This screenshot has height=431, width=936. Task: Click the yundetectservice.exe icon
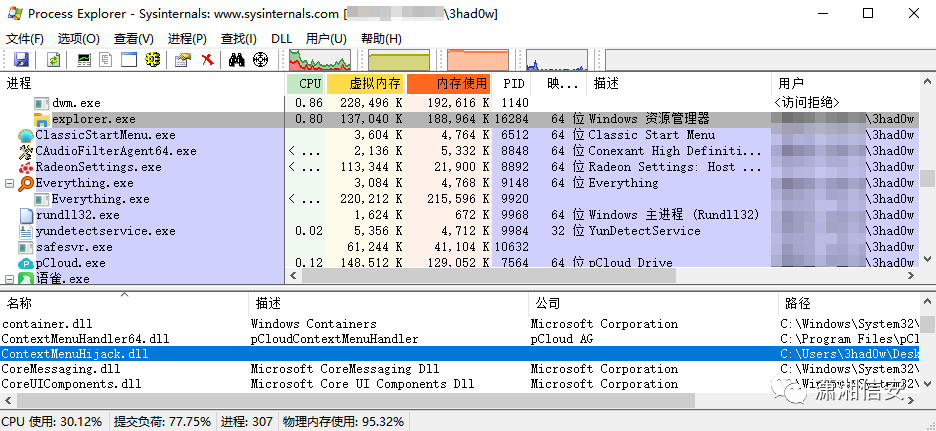click(x=26, y=231)
